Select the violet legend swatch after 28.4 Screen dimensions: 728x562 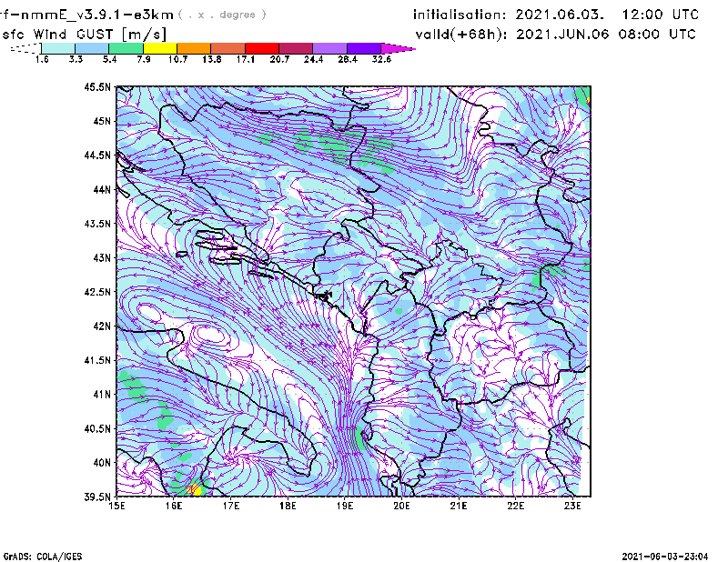[x=364, y=48]
